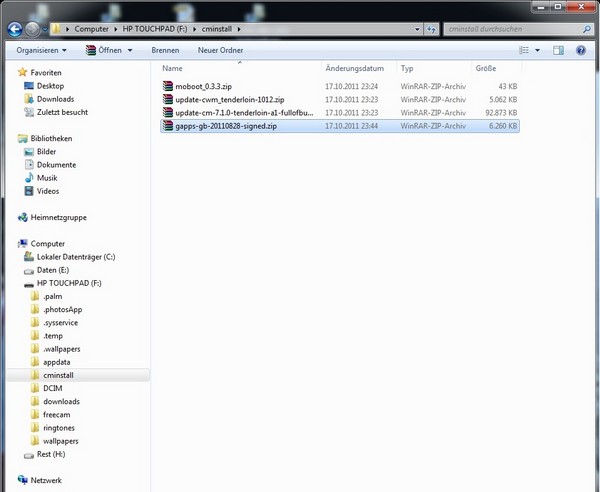
Task: Create folder with Neuer Ordner
Action: (x=220, y=51)
